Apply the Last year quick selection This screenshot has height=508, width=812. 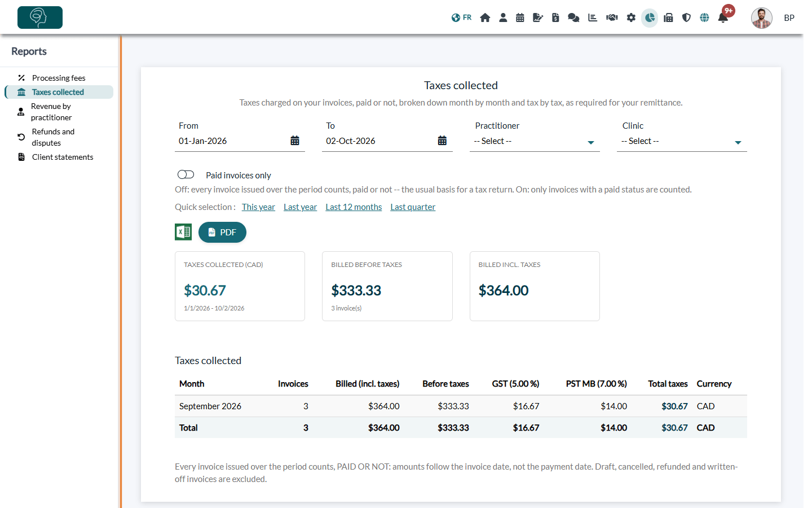(300, 207)
